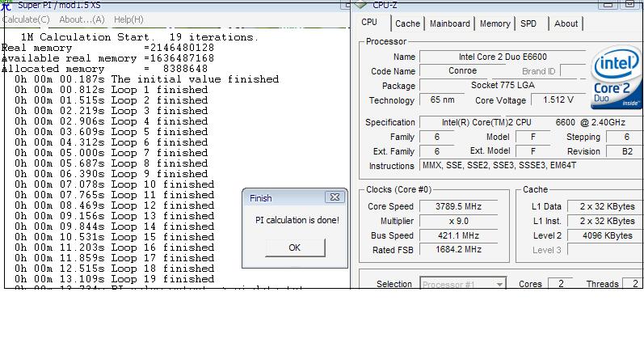Screen dimensions: 644x364
Task: Click the CPU-Z title bar icon
Action: (360, 5)
